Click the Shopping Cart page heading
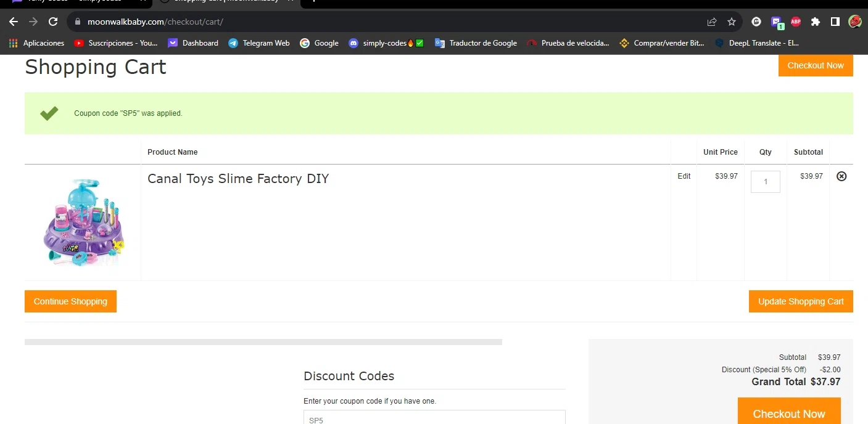The width and height of the screenshot is (868, 424). click(x=96, y=67)
